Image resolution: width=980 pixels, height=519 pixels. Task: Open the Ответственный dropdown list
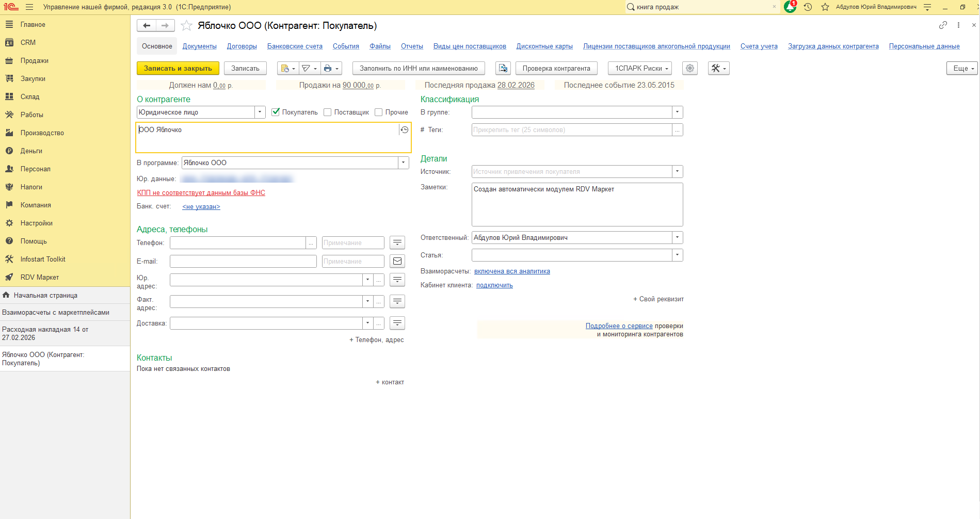coord(677,238)
